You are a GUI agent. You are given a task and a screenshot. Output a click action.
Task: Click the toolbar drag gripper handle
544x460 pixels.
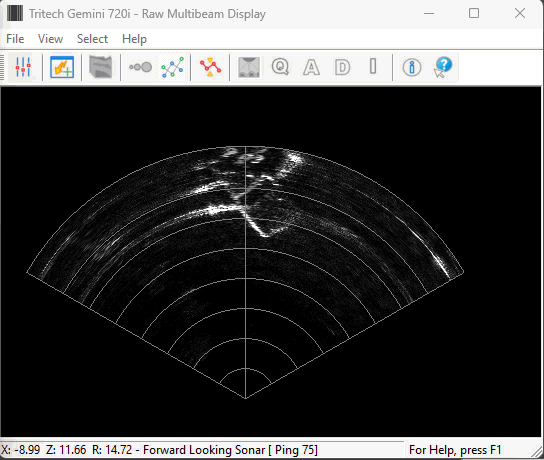(2, 67)
